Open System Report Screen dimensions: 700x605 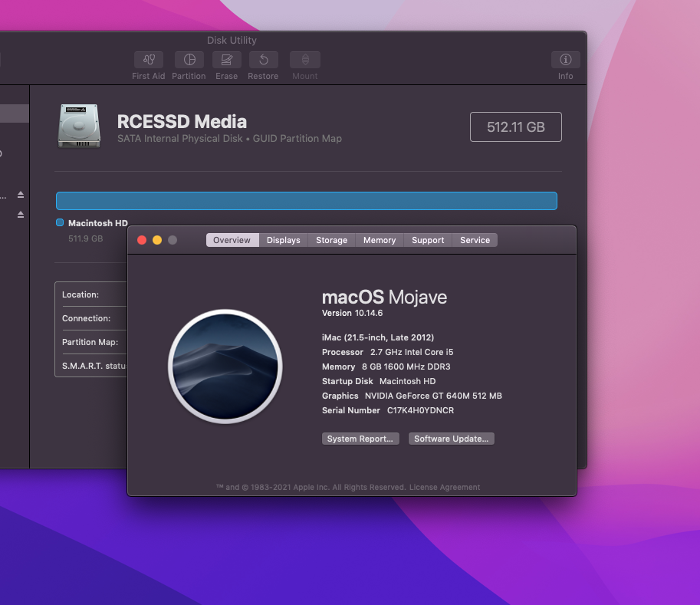pos(360,439)
